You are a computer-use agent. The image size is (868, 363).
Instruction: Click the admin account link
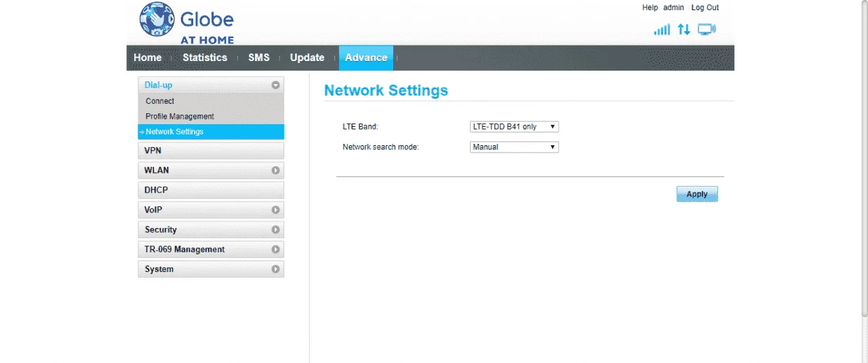click(674, 7)
